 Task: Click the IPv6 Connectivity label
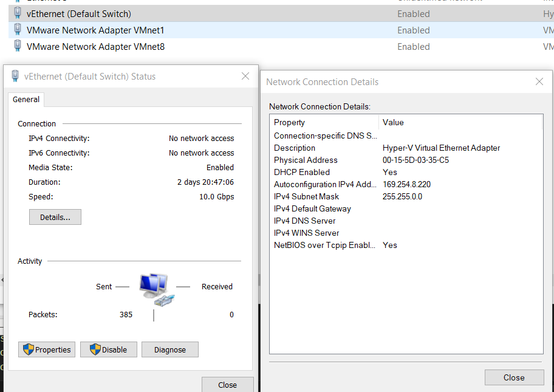coord(59,153)
